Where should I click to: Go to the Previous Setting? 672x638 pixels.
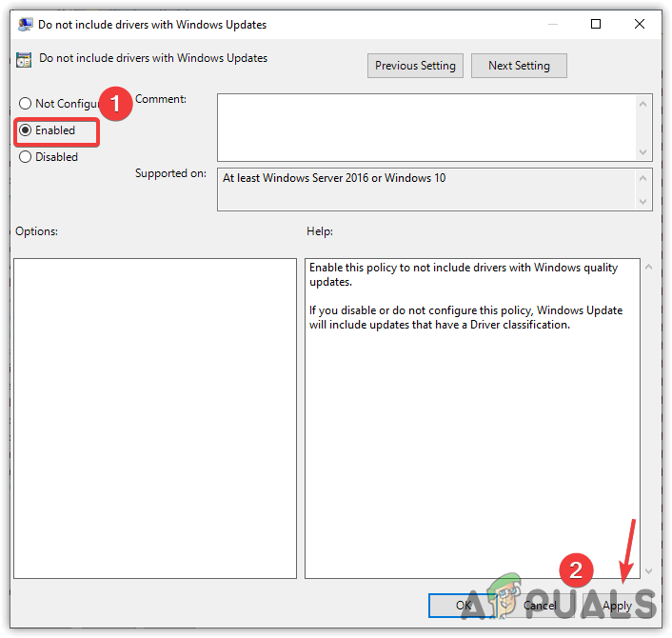pyautogui.click(x=415, y=66)
